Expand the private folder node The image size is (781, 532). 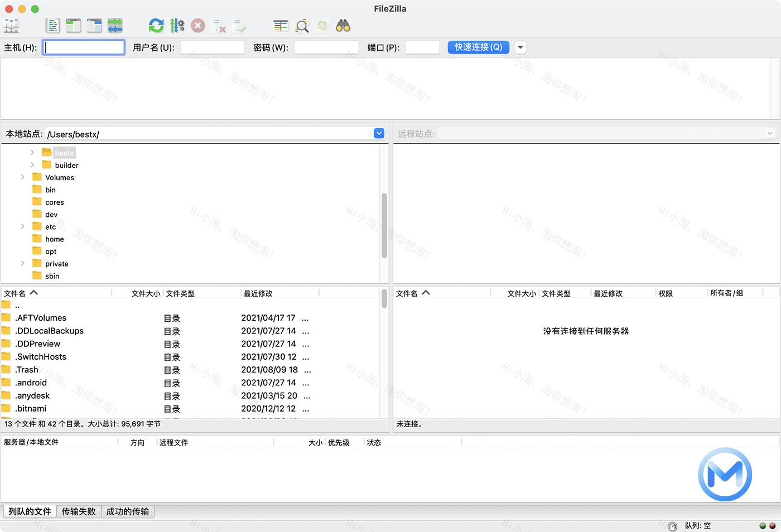click(22, 263)
